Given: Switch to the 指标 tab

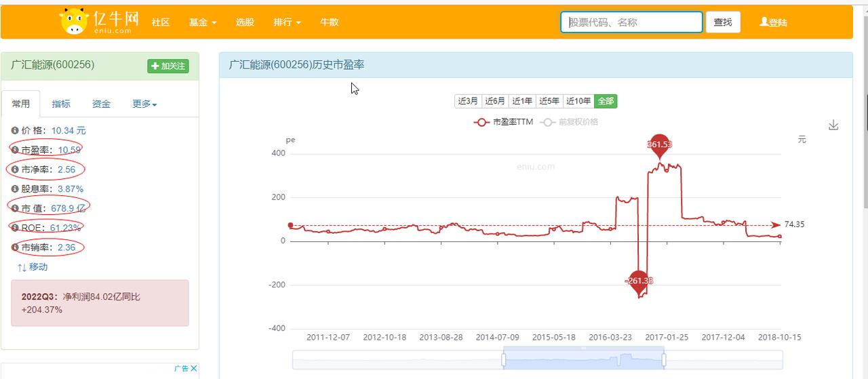Looking at the screenshot, I should click(x=61, y=104).
